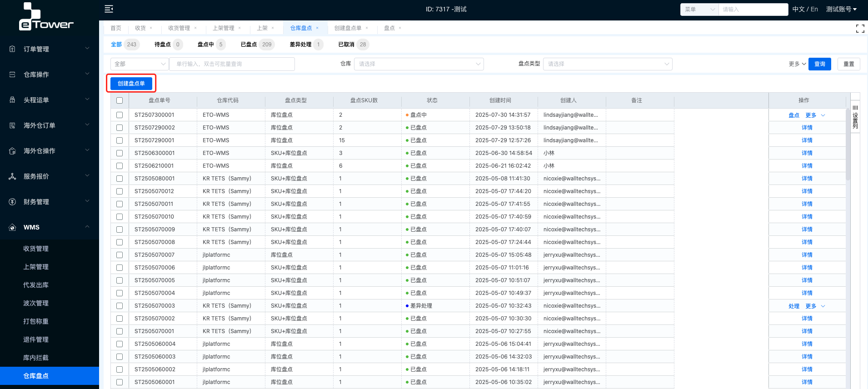Click the eTower logo
This screenshot has height=389, width=868.
46,17
